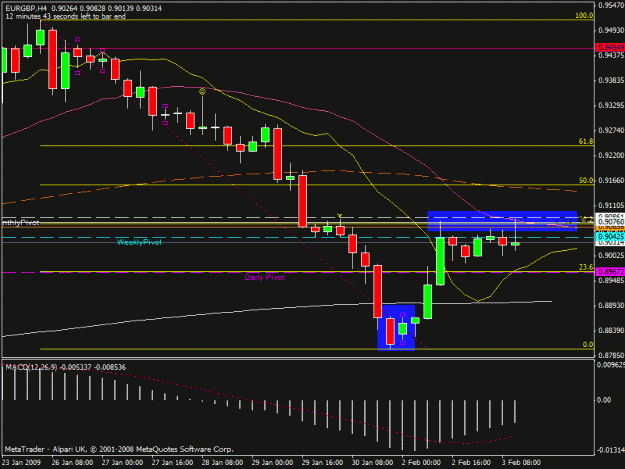The width and height of the screenshot is (625, 469).
Task: Select the blue resistance rectangle near 0.90760
Action: (502, 221)
